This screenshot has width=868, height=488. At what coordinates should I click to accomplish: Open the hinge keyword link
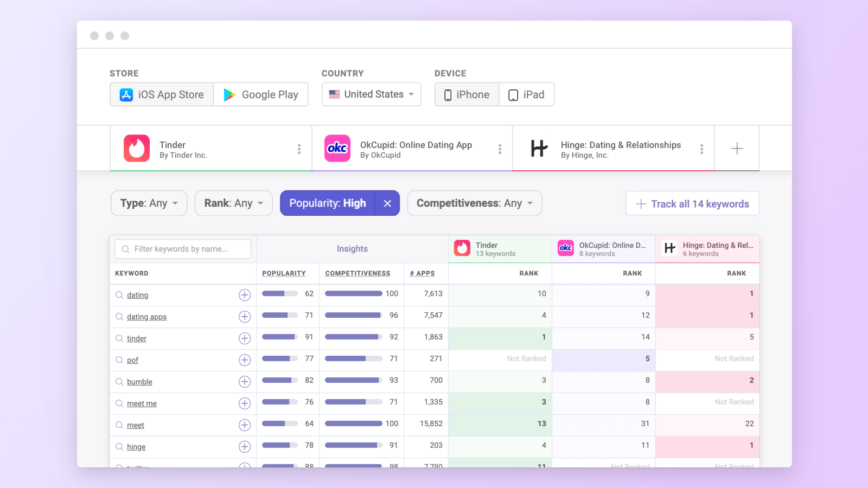point(136,447)
